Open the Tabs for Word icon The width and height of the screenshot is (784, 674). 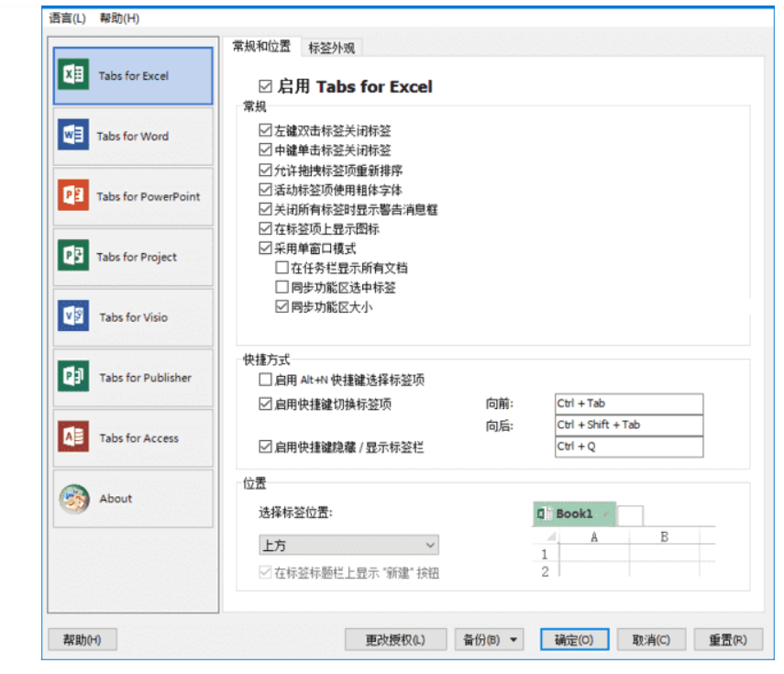[73, 135]
